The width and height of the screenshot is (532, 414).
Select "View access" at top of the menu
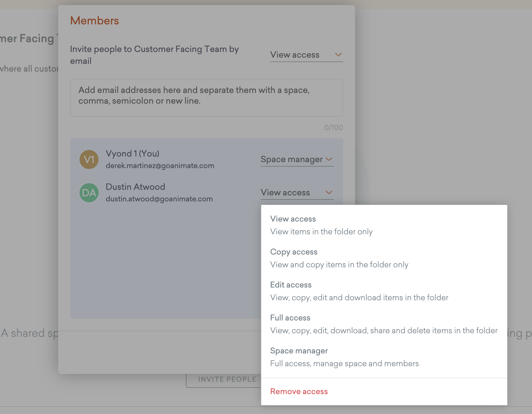click(x=293, y=219)
